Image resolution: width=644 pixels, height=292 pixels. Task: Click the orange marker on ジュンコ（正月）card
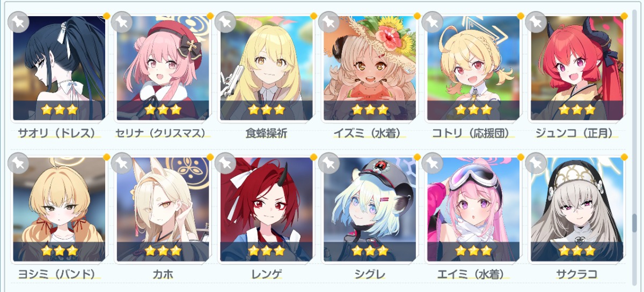point(624,16)
